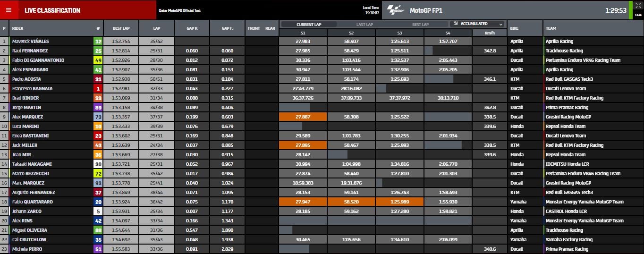Click the Ducati Lenovo Team entry for Bagnaia
Viewport: 644px width, 254px height.
click(x=566, y=88)
